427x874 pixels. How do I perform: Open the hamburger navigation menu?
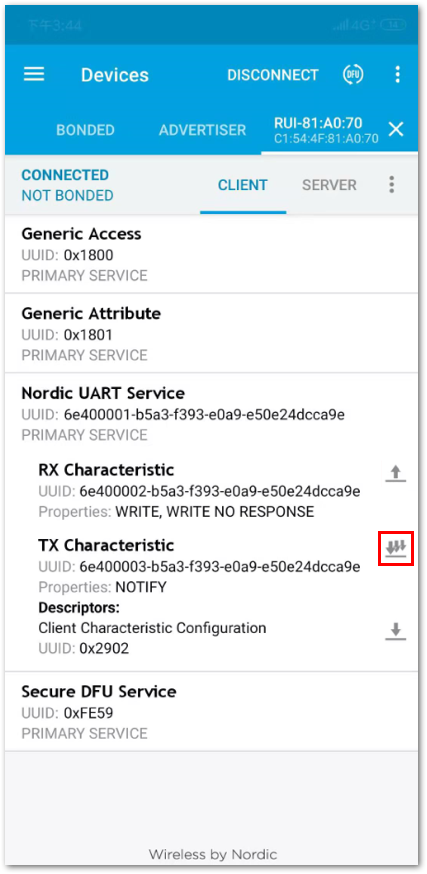(34, 74)
